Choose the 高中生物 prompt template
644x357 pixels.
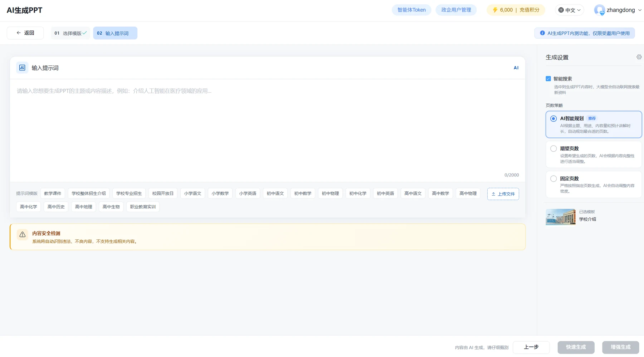(111, 207)
